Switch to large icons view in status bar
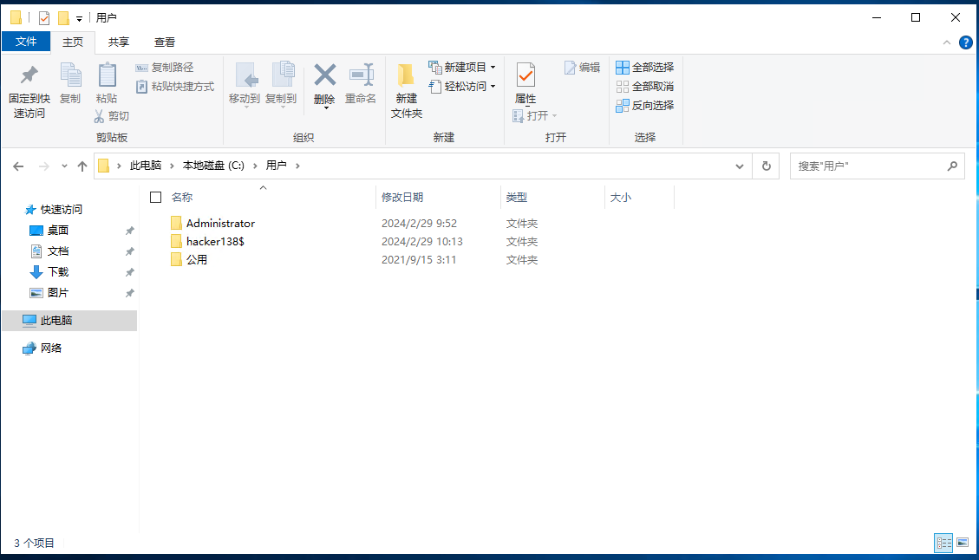 [x=963, y=543]
